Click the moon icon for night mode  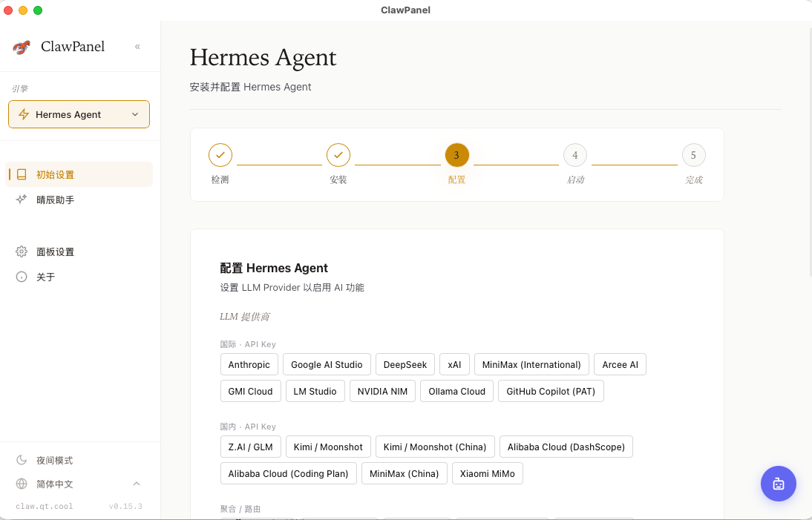click(22, 460)
